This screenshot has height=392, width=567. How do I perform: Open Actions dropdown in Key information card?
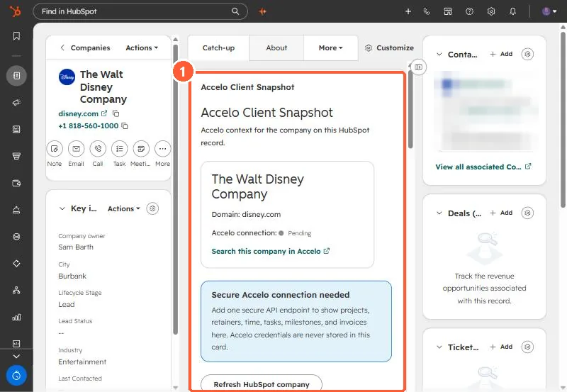click(123, 208)
